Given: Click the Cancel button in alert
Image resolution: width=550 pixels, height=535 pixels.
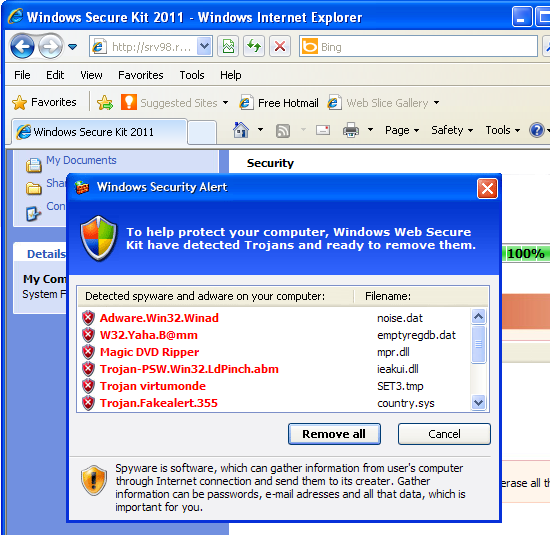Looking at the screenshot, I should [x=444, y=434].
